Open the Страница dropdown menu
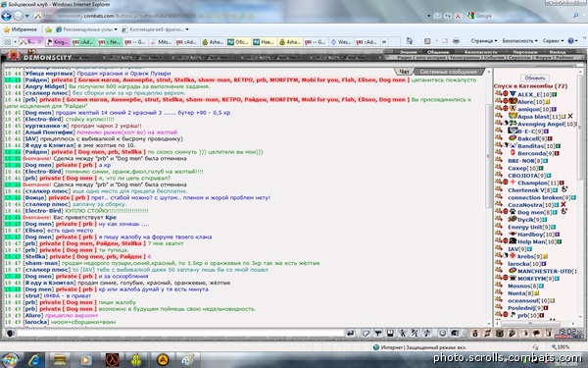588x368 pixels. tap(484, 41)
